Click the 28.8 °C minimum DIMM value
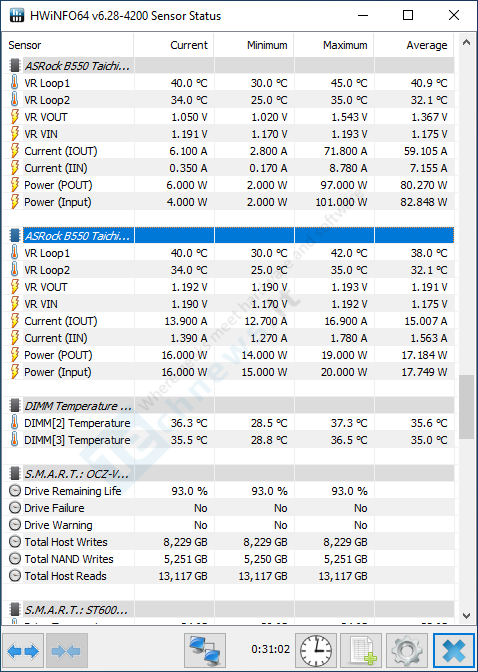Viewport: 478px width, 672px height. pos(269,440)
